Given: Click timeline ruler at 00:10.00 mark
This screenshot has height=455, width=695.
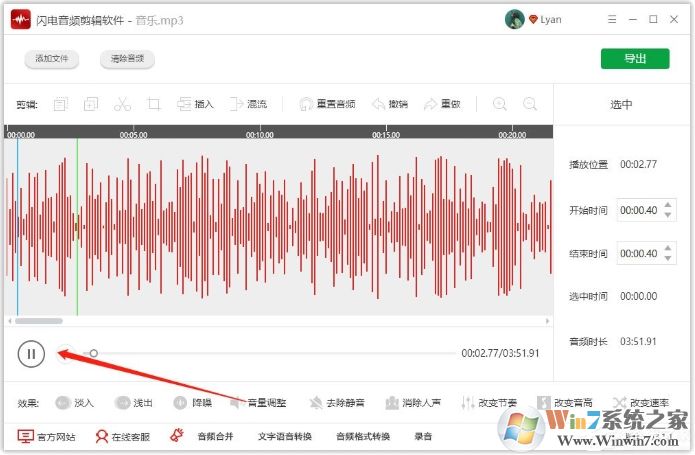Looking at the screenshot, I should click(x=260, y=134).
